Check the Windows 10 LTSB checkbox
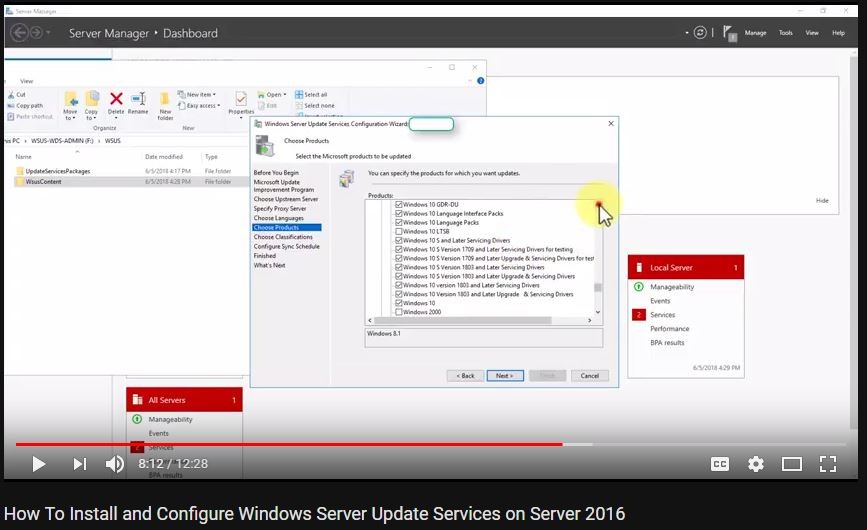The height and width of the screenshot is (530, 867). click(x=399, y=231)
